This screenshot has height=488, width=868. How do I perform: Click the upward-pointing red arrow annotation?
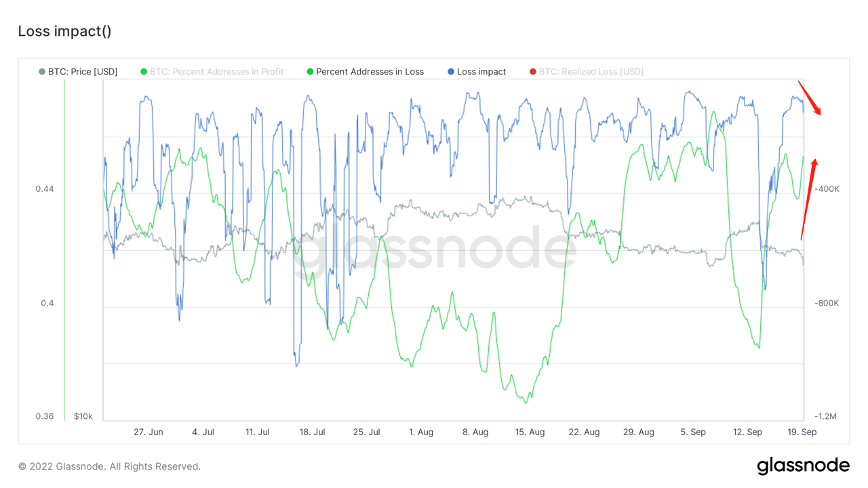tap(808, 199)
